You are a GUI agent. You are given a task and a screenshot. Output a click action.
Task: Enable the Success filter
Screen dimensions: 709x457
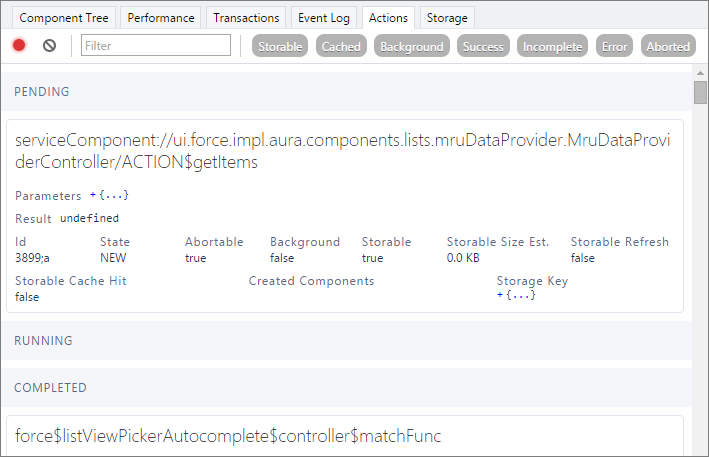[x=483, y=46]
